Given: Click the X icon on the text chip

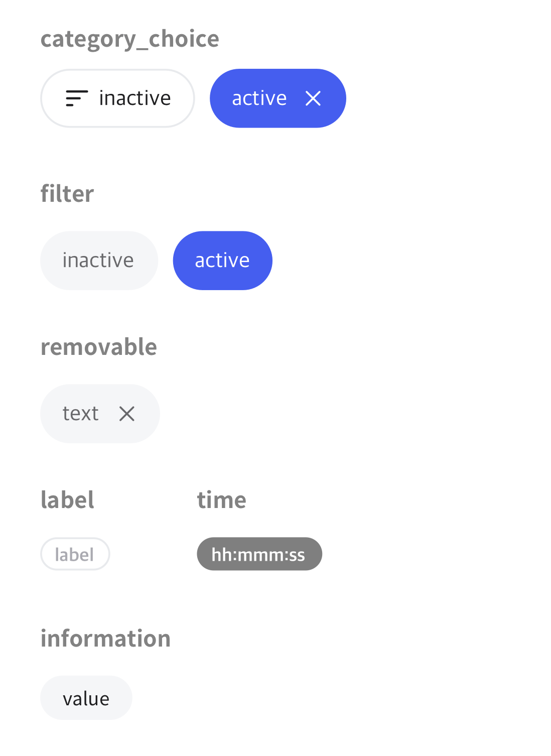Looking at the screenshot, I should coord(127,414).
